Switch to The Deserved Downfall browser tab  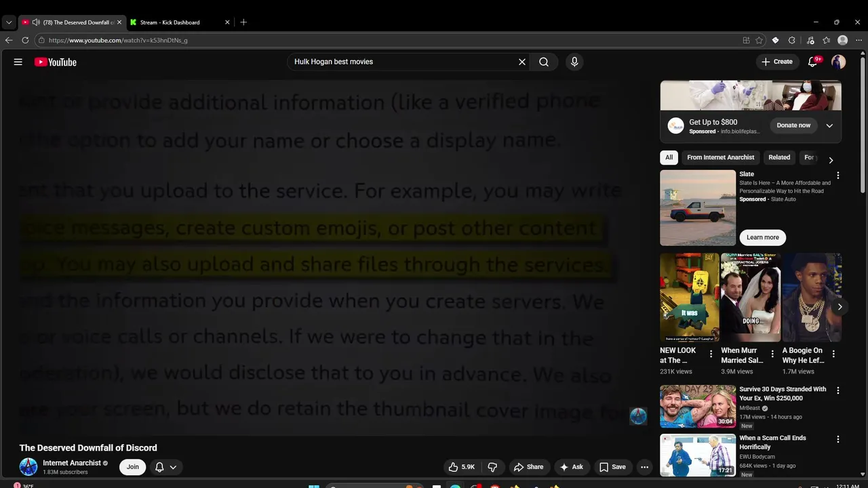point(73,22)
